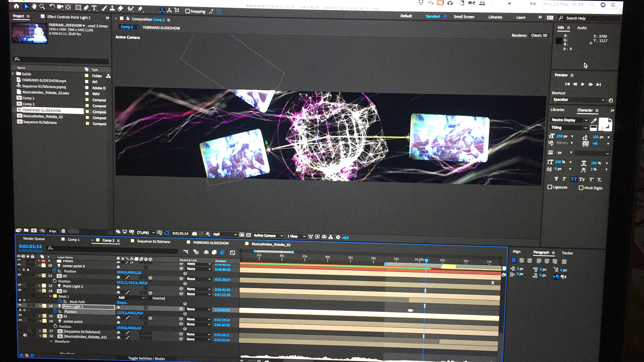Jump to the last frame in Preview
This screenshot has width=644, height=362.
coord(599,85)
